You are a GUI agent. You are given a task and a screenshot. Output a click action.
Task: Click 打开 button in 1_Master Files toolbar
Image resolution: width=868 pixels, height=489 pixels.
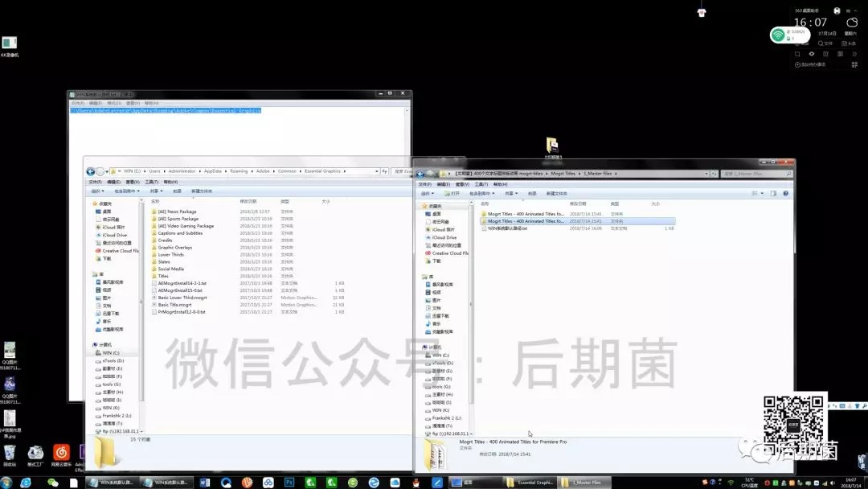click(x=452, y=193)
